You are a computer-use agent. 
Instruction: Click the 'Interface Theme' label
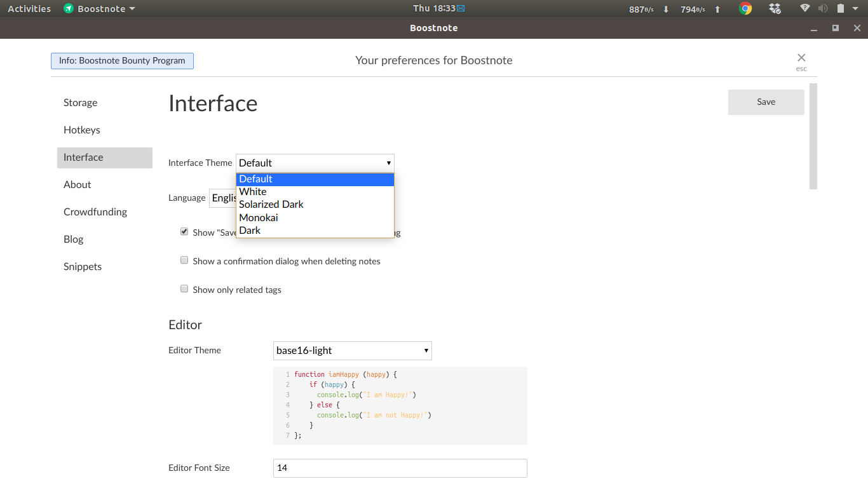200,163
